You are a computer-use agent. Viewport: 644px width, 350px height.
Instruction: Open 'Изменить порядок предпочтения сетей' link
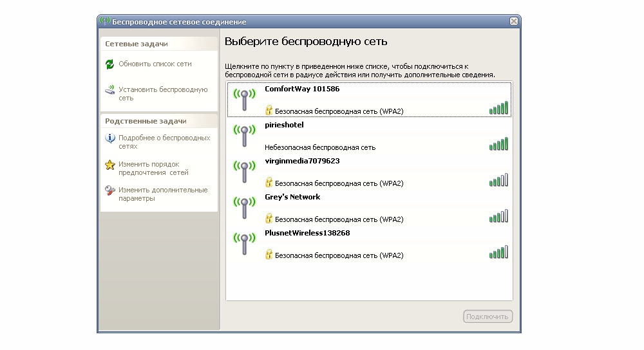tap(154, 168)
